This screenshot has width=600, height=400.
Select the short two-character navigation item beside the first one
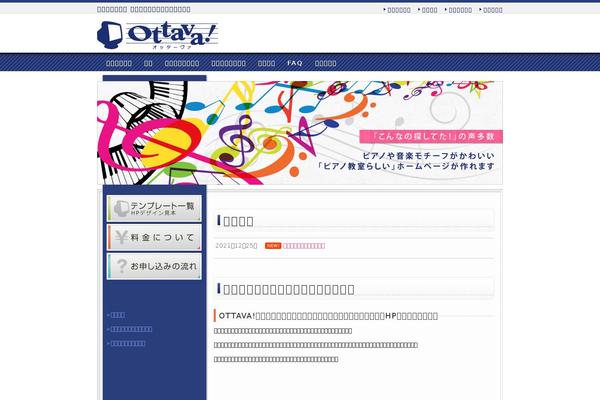pyautogui.click(x=148, y=63)
